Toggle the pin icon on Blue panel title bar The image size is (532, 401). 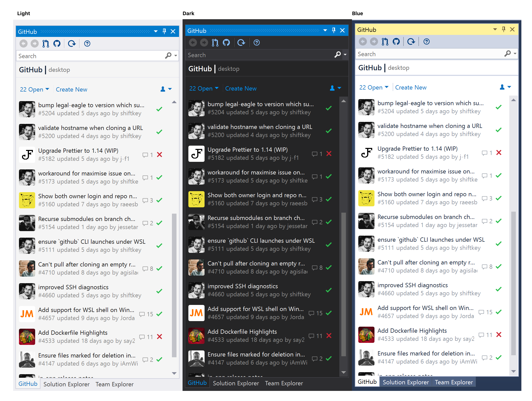pyautogui.click(x=504, y=29)
